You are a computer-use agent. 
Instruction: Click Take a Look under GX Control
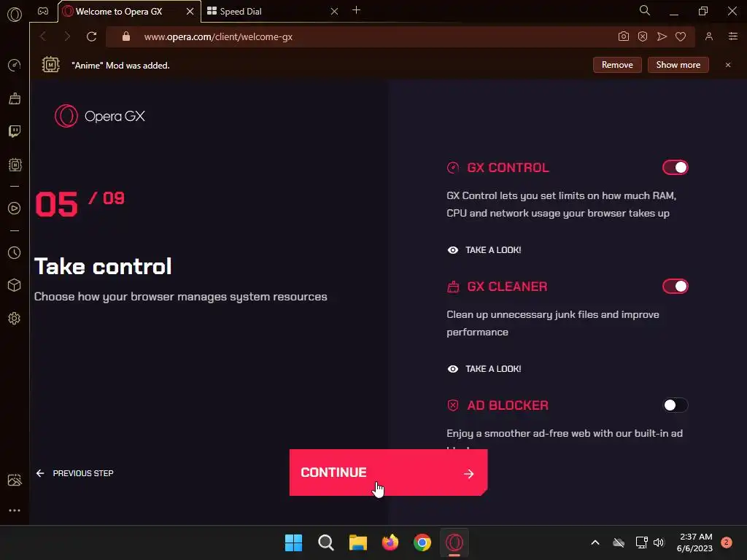[484, 250]
